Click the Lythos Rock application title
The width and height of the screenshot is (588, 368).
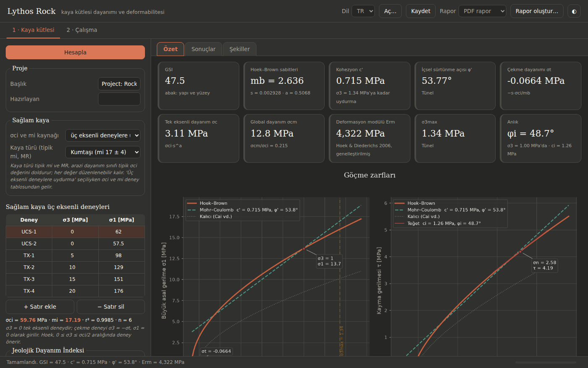pos(31,11)
